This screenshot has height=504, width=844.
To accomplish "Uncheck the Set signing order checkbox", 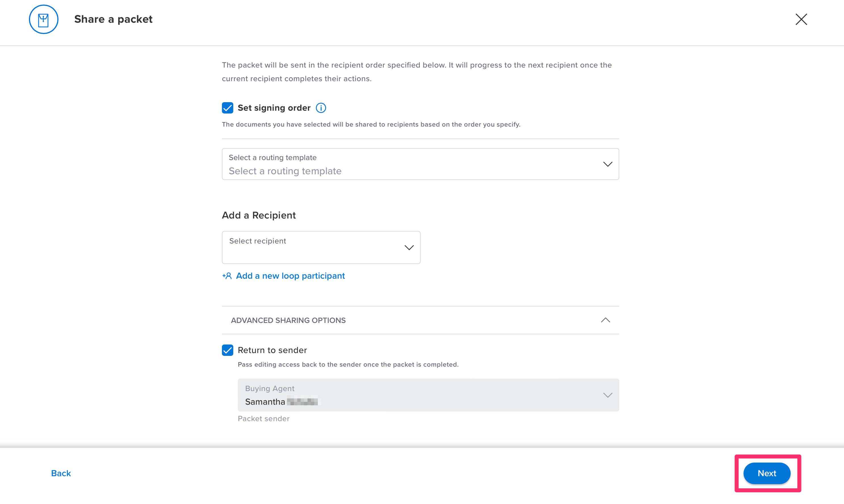I will [228, 108].
